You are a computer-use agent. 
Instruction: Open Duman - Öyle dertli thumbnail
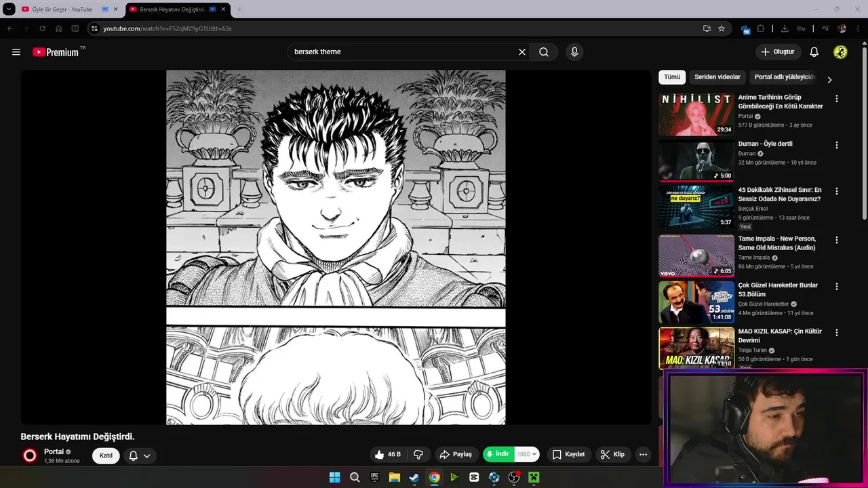696,161
